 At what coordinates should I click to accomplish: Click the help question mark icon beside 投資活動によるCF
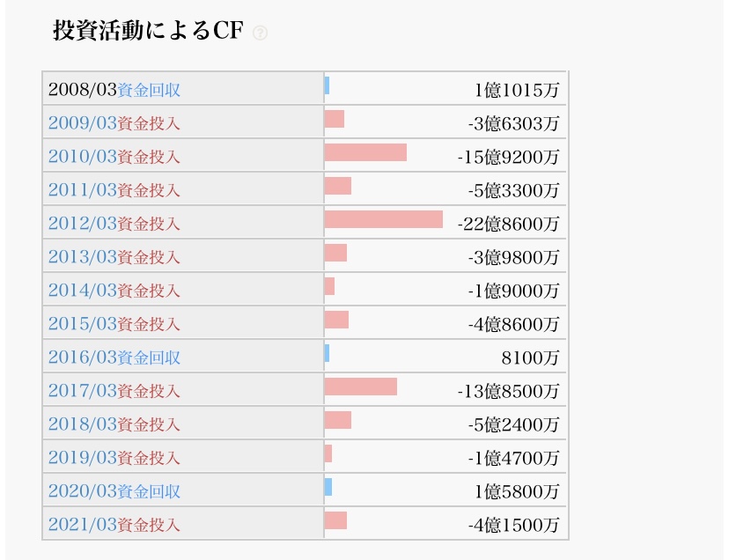pos(260,33)
